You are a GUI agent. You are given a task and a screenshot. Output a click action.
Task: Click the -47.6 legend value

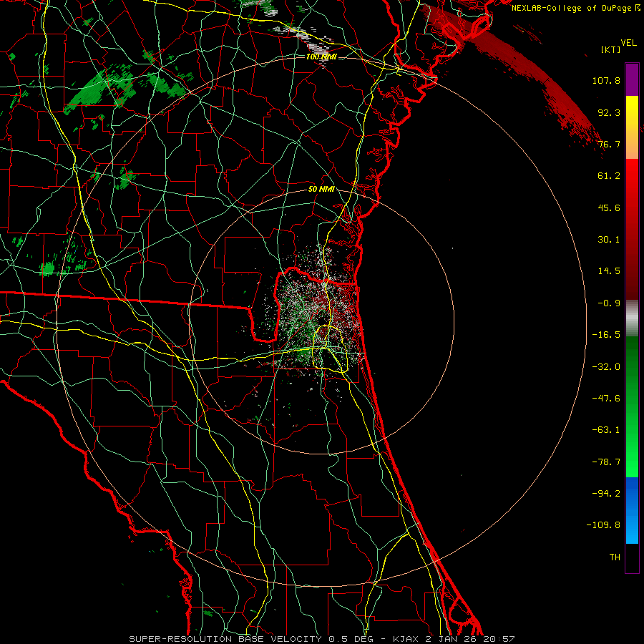point(606,399)
